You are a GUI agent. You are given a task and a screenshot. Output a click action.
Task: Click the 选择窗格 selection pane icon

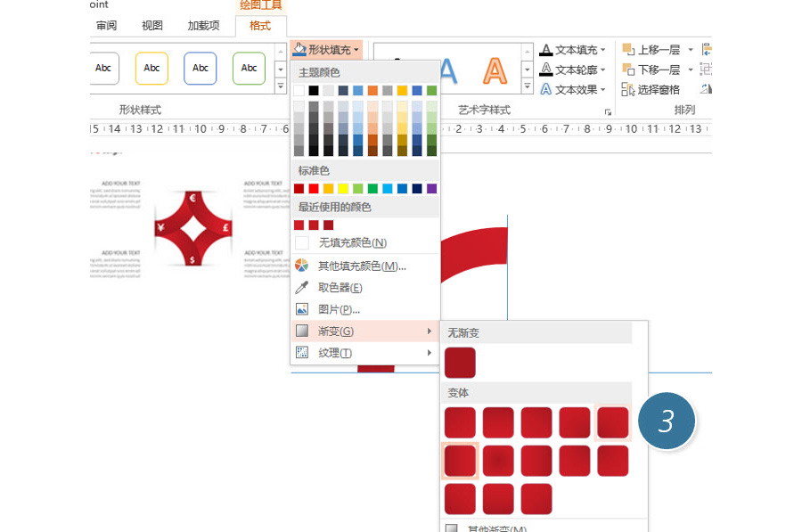(627, 89)
